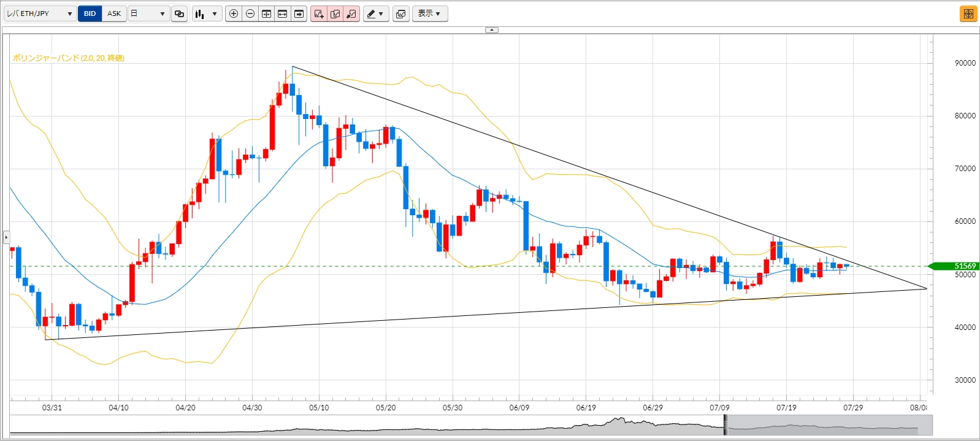Switch price display to ASK
980x441 pixels.
click(x=114, y=13)
